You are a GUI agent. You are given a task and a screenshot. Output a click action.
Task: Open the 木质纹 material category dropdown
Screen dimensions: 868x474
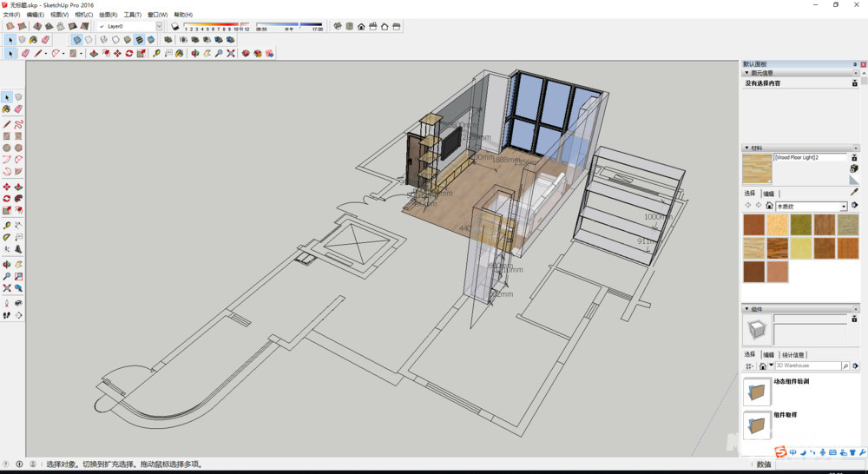coord(843,207)
